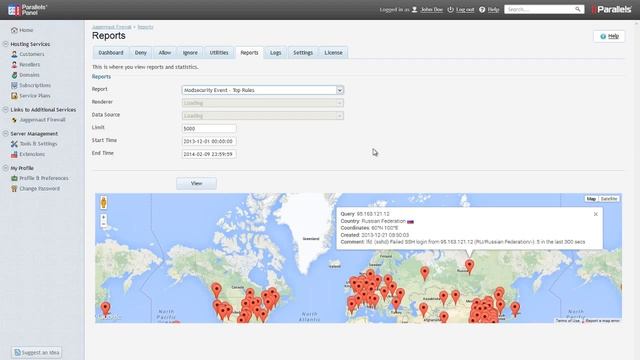640x360 pixels.
Task: Click the End Time input field
Action: 209,154
